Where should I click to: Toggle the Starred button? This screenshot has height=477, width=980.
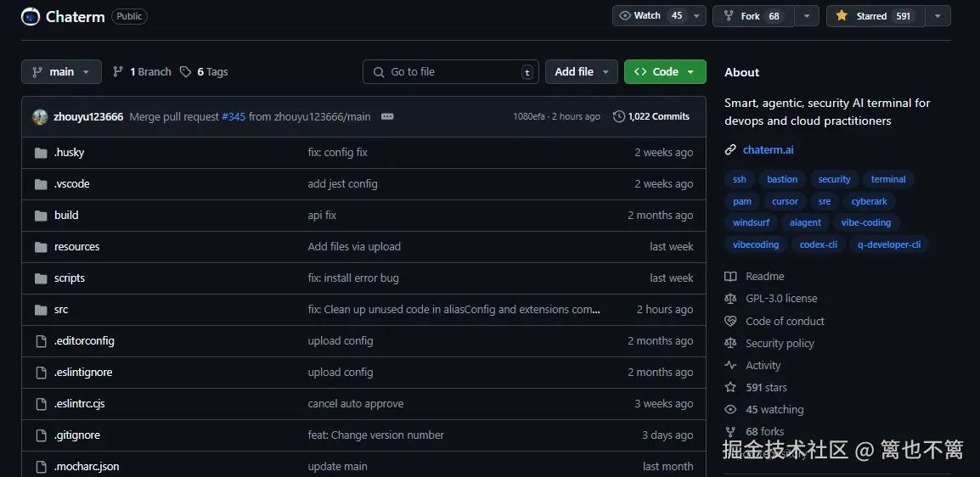point(875,16)
